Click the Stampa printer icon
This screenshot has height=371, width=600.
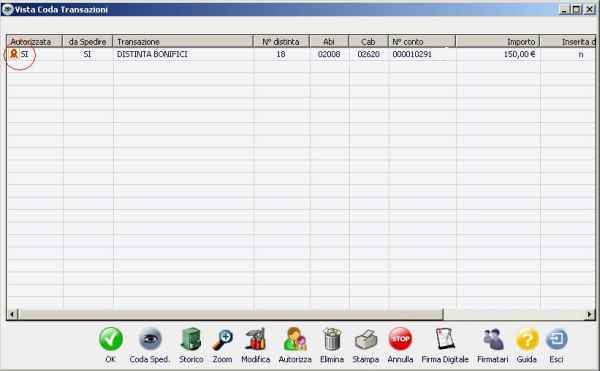pyautogui.click(x=365, y=340)
